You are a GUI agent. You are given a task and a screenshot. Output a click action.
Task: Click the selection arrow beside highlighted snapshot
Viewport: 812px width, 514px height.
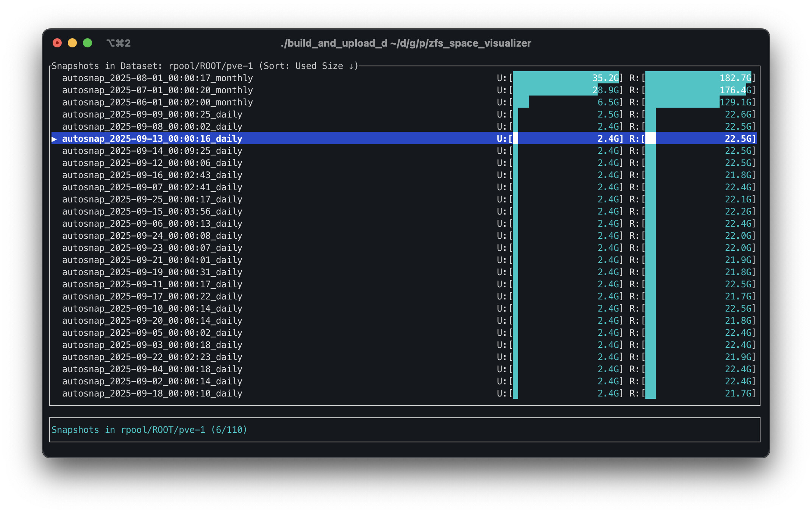pos(55,139)
